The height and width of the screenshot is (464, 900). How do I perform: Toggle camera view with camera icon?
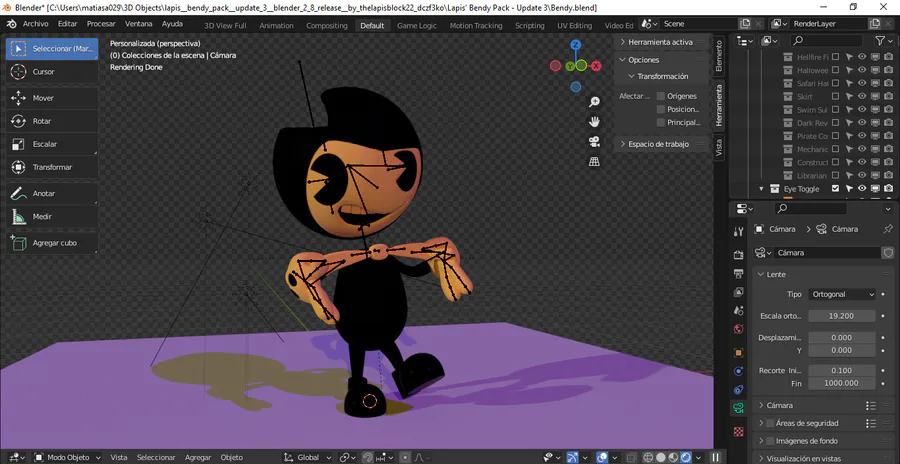coord(595,142)
